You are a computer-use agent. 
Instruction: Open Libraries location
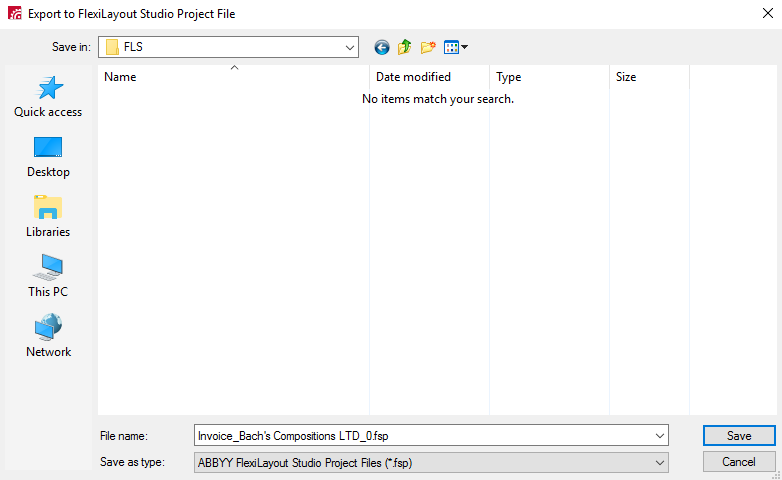(48, 217)
